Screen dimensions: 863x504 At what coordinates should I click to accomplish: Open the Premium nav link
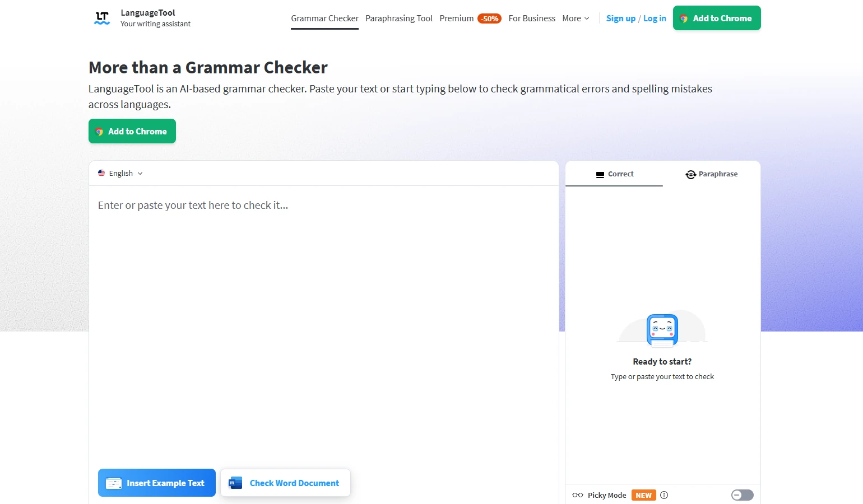point(457,18)
